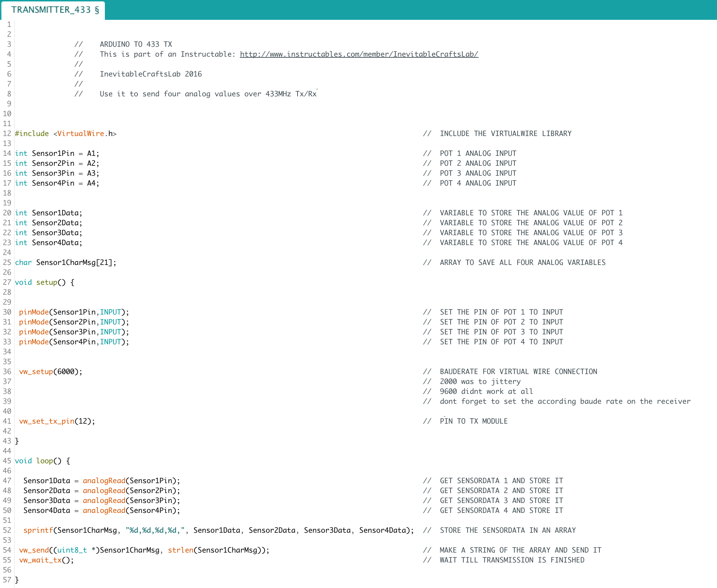Select the analogRead(Sensor1Pin) call

point(131,480)
